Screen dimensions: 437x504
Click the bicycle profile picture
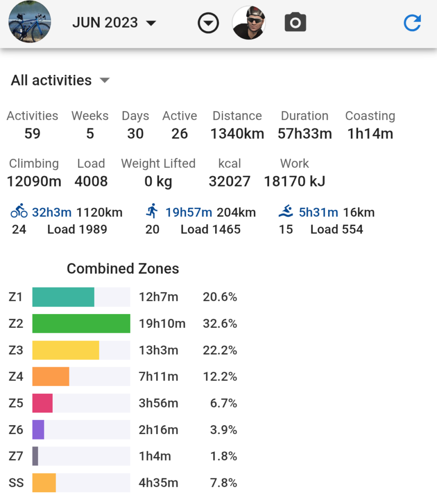[30, 22]
